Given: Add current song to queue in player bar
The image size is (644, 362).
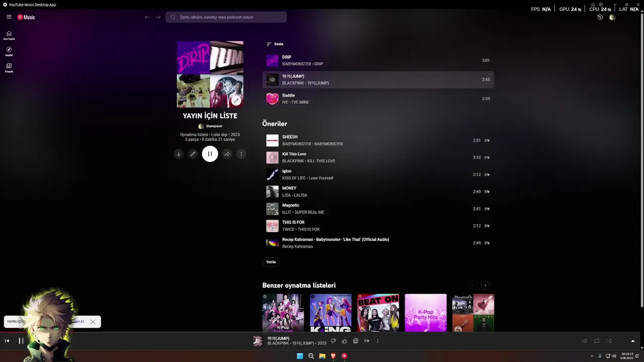Looking at the screenshot, I should click(x=367, y=341).
